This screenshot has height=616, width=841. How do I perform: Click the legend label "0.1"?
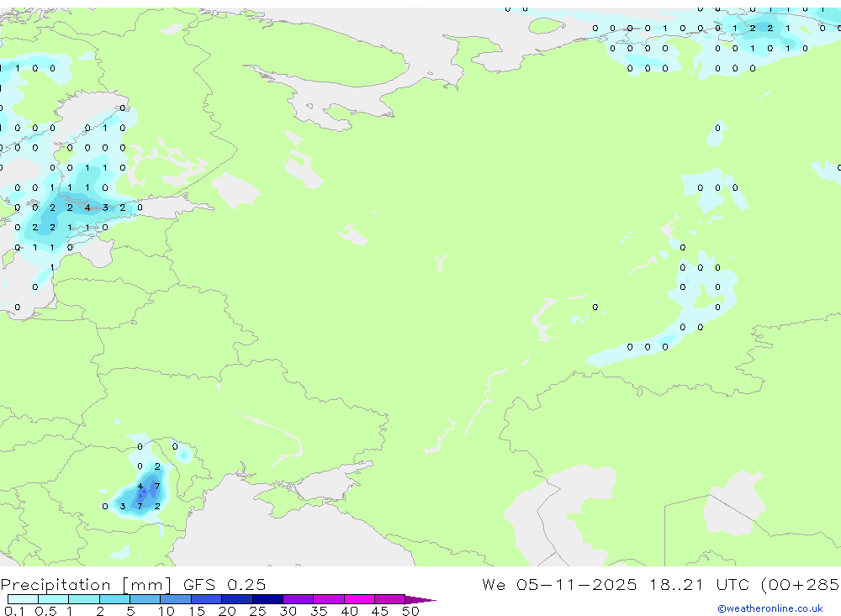(x=14, y=611)
